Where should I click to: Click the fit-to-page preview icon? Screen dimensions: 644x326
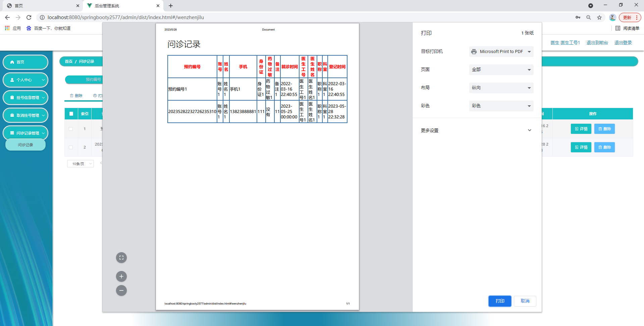tap(121, 258)
